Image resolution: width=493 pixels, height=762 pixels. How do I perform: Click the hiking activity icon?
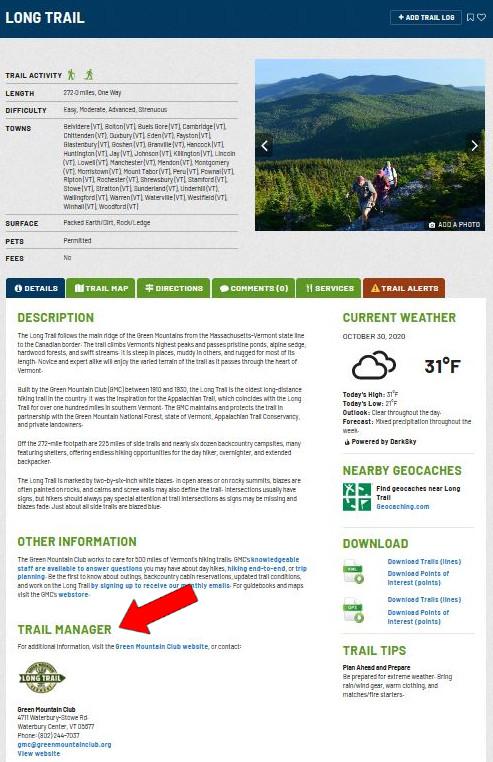click(x=71, y=74)
